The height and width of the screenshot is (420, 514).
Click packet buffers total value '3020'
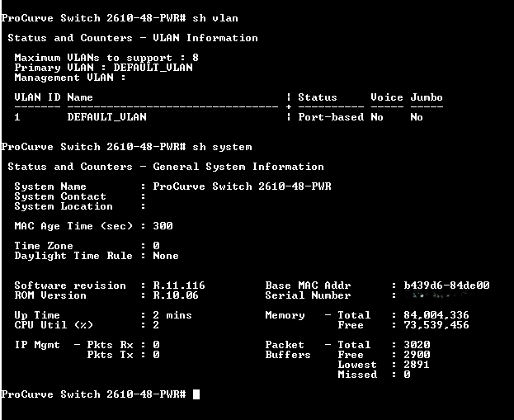point(417,345)
